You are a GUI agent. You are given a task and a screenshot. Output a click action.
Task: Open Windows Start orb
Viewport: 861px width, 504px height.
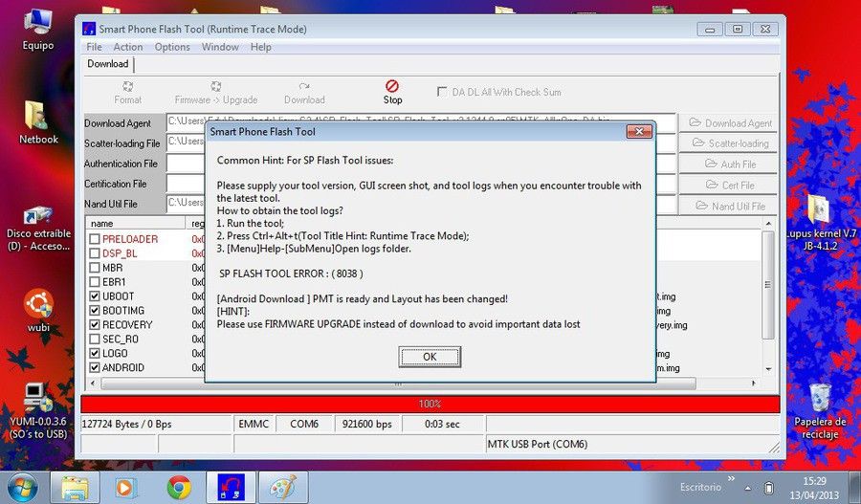pyautogui.click(x=23, y=488)
